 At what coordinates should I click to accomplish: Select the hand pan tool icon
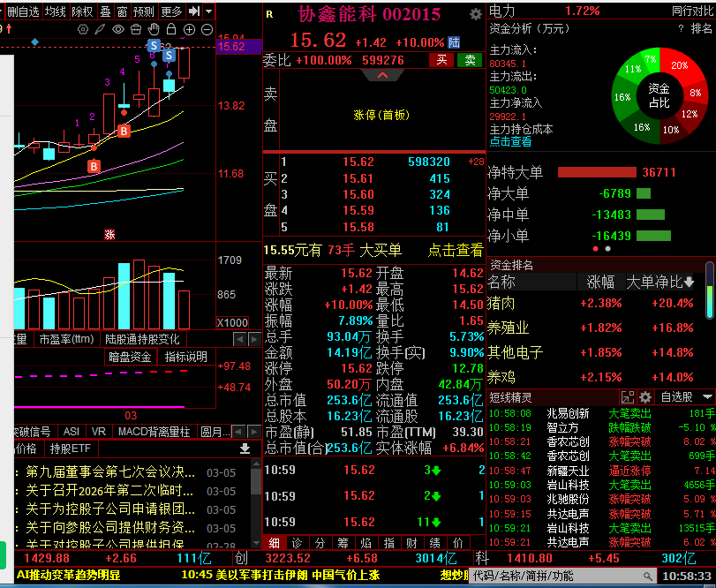click(154, 30)
